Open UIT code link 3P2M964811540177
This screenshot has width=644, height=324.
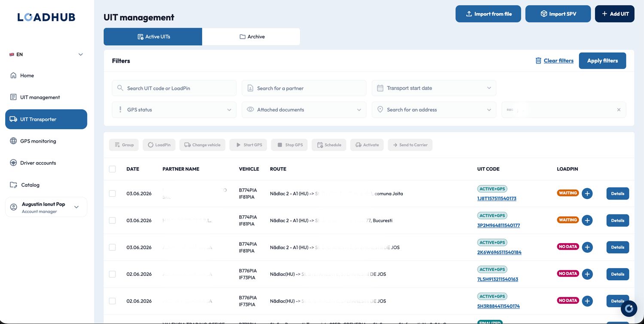coord(498,225)
